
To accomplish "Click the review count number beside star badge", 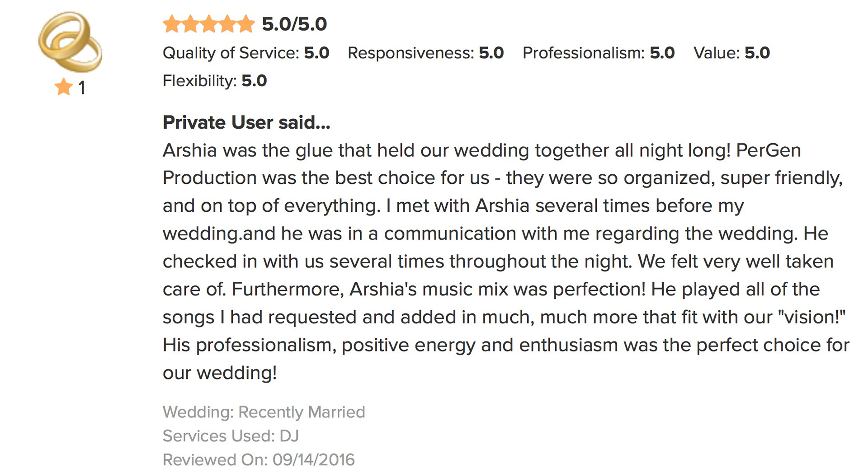I will click(x=82, y=87).
